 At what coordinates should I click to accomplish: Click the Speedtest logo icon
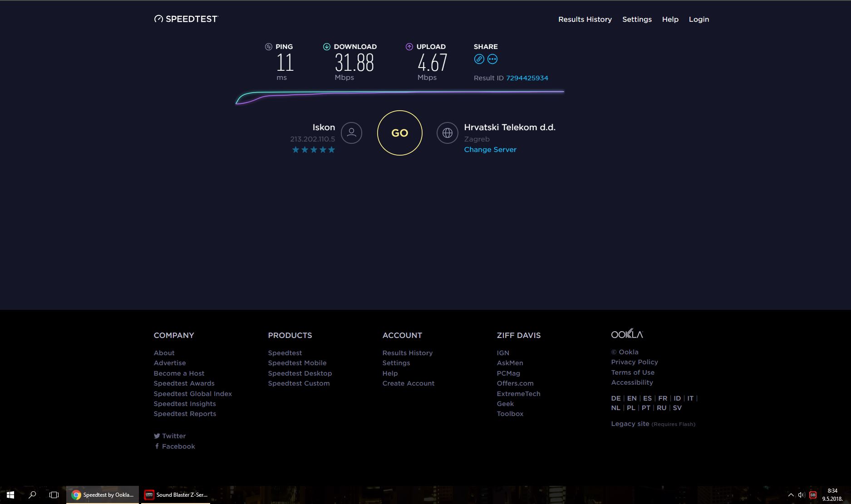[x=158, y=19]
